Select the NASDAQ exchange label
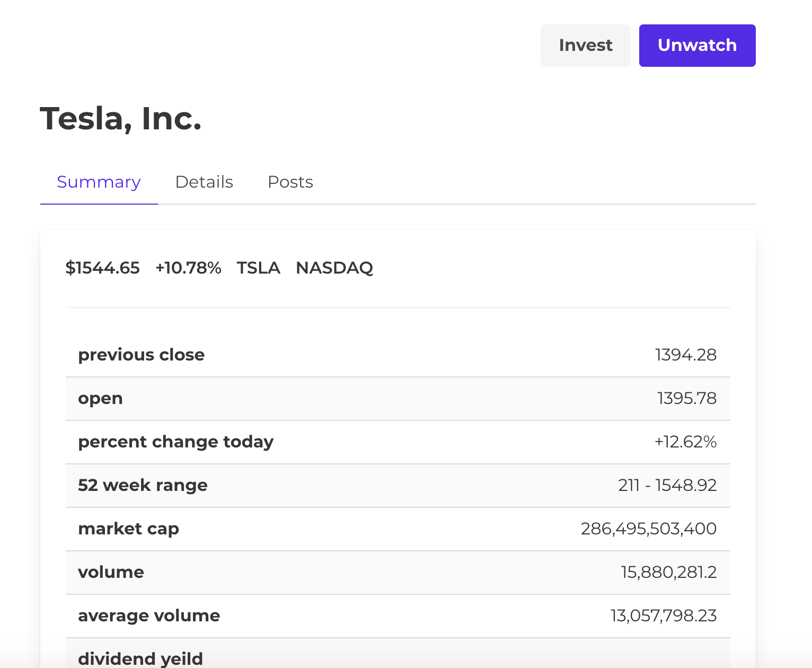 click(x=334, y=268)
